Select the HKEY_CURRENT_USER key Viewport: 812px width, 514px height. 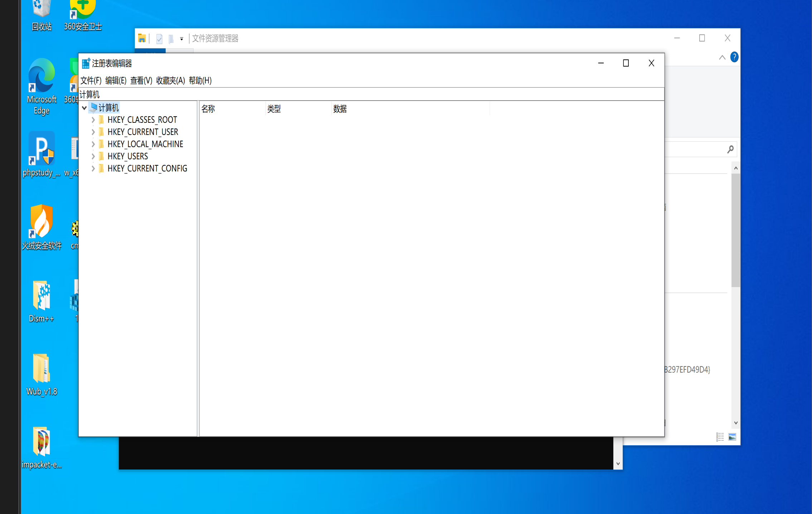[x=142, y=132]
